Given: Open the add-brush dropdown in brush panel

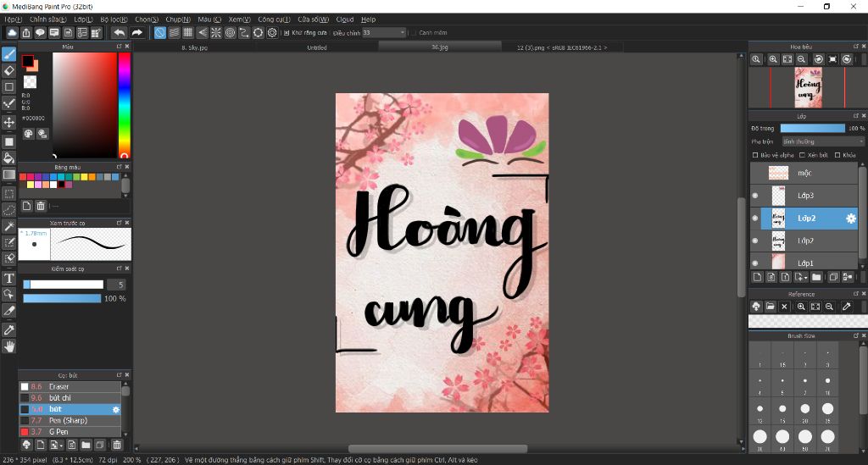Looking at the screenshot, I should click(x=55, y=445).
